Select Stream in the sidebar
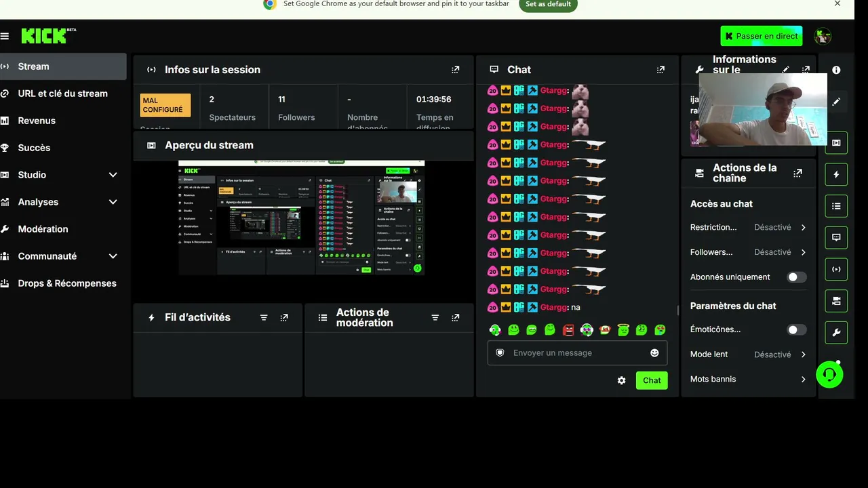 63,66
